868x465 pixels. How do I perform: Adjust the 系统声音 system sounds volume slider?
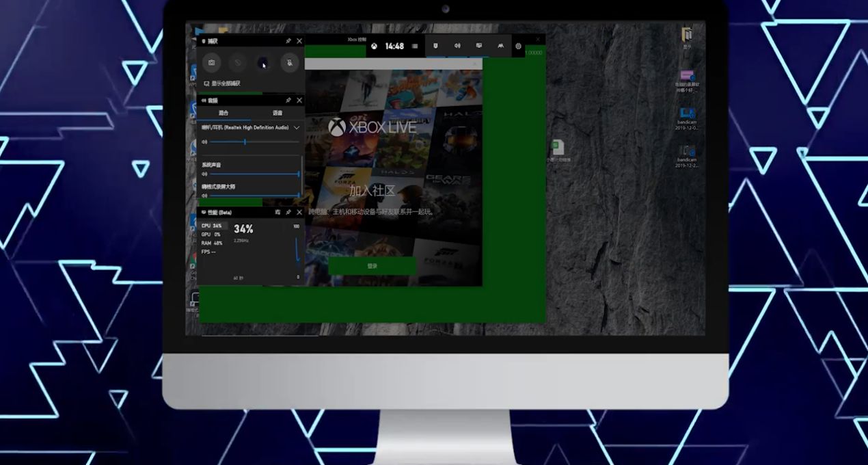[254, 174]
